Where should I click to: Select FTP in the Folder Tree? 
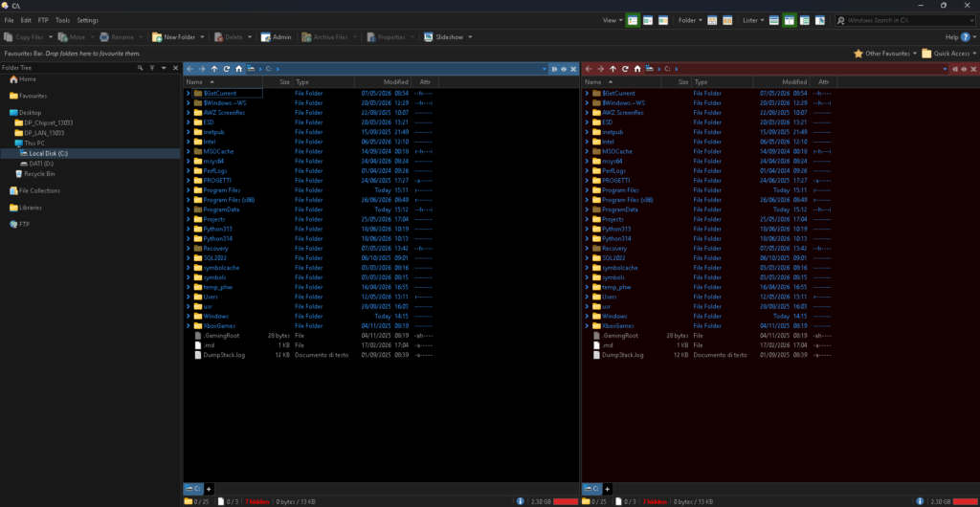click(x=19, y=224)
